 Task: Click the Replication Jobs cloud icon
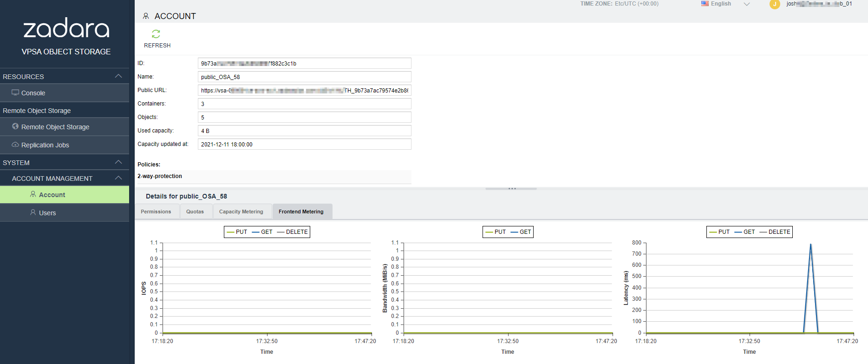click(x=15, y=145)
